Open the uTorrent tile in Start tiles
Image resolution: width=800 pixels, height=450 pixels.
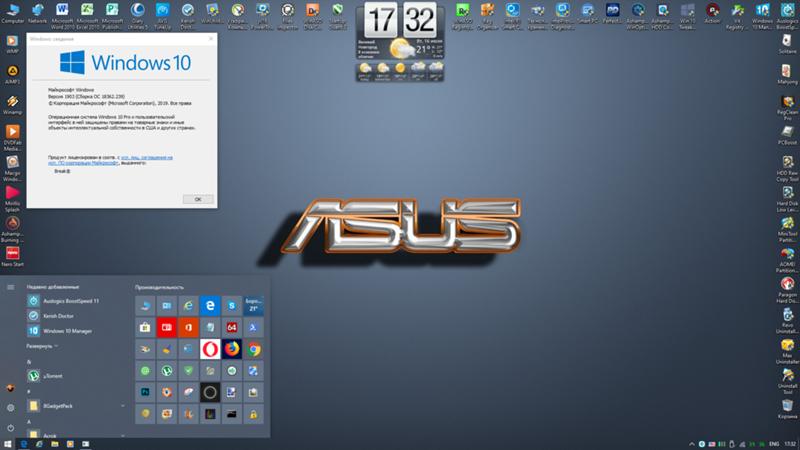(x=167, y=371)
